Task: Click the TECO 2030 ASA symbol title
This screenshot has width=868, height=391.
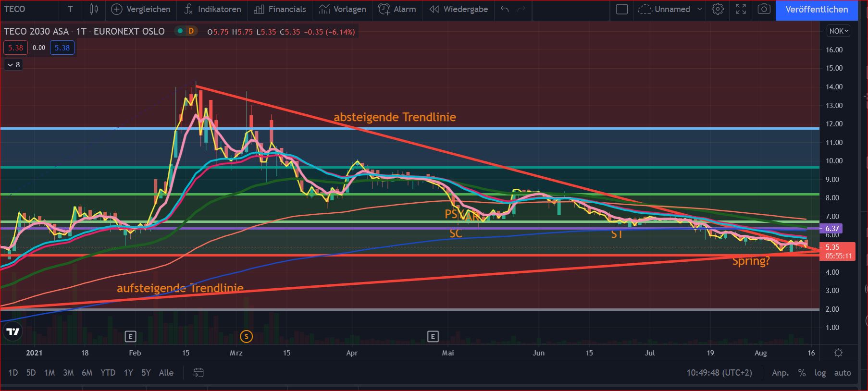Action: click(x=36, y=31)
